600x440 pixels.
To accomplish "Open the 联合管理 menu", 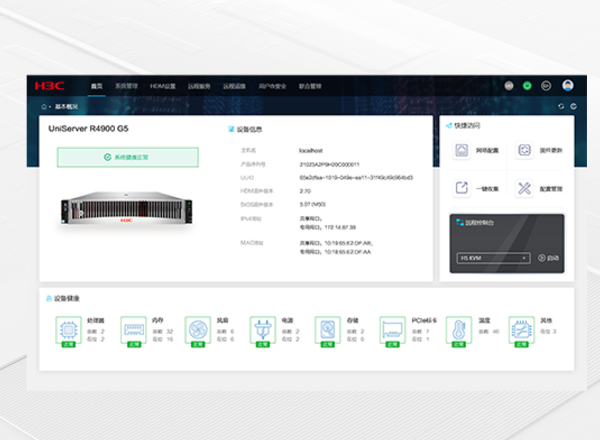I will [310, 86].
